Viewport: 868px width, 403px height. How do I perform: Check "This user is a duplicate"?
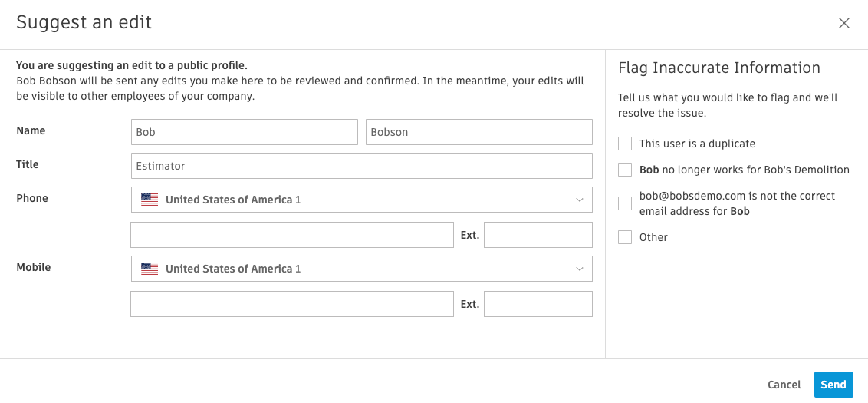click(625, 144)
